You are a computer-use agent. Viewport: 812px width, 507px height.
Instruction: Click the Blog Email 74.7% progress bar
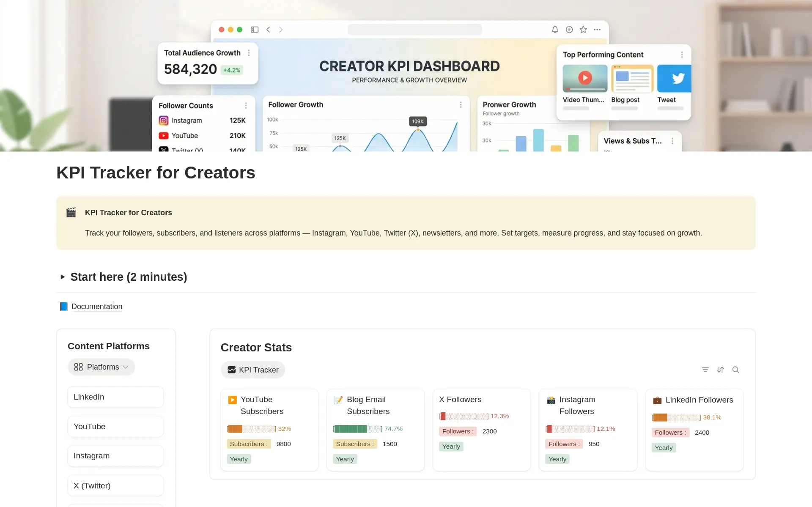357,429
